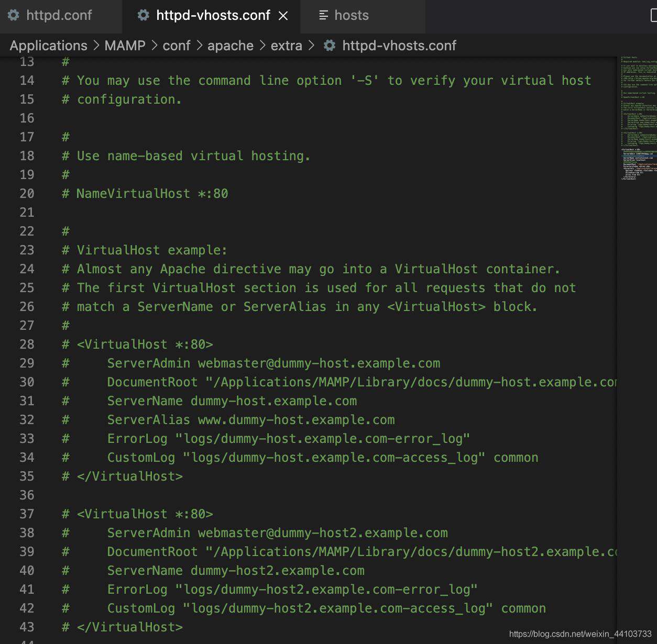Click 'ServerName dummy-host.example.com' on line 31
657x644 pixels.
click(232, 401)
